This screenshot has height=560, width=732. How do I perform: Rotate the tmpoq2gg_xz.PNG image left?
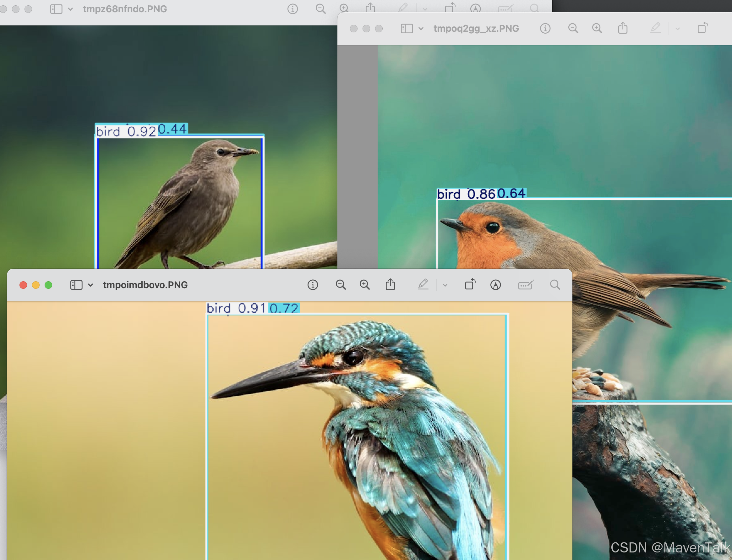tap(702, 28)
